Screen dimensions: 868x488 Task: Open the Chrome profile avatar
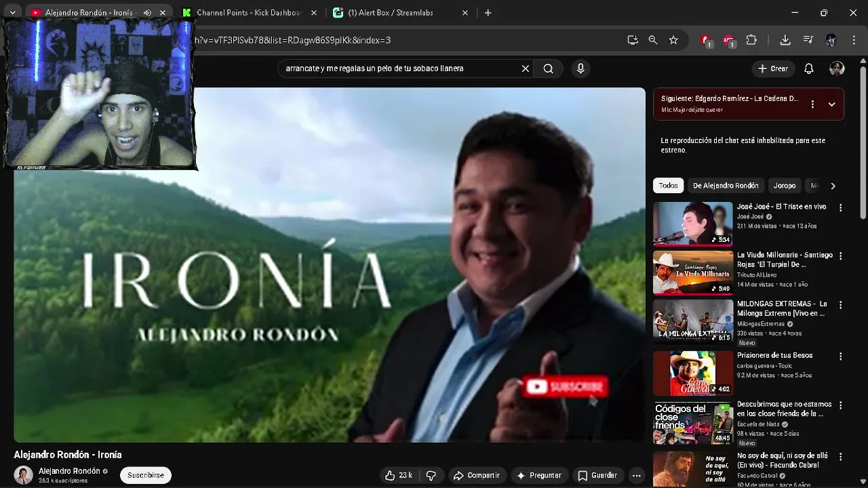831,40
